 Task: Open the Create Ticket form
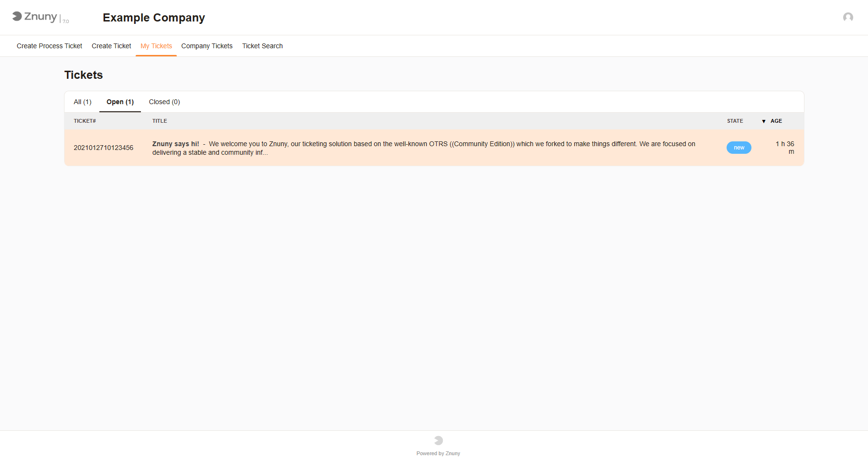click(111, 46)
